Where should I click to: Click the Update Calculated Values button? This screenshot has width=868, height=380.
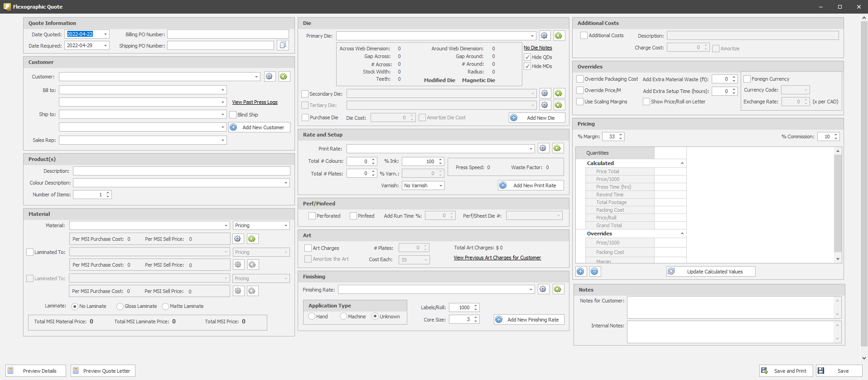point(711,272)
